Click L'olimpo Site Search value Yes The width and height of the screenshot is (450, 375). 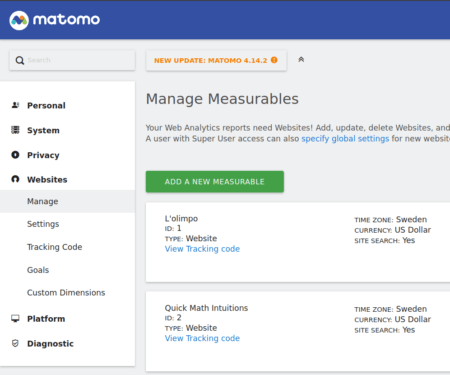(x=409, y=240)
